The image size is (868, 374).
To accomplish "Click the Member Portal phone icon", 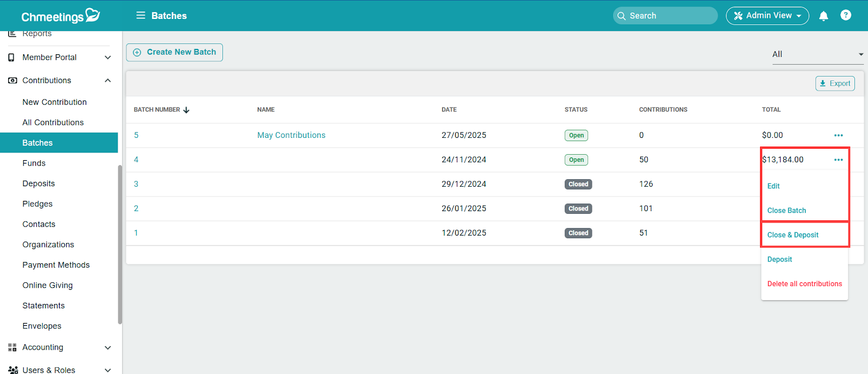I will point(11,58).
